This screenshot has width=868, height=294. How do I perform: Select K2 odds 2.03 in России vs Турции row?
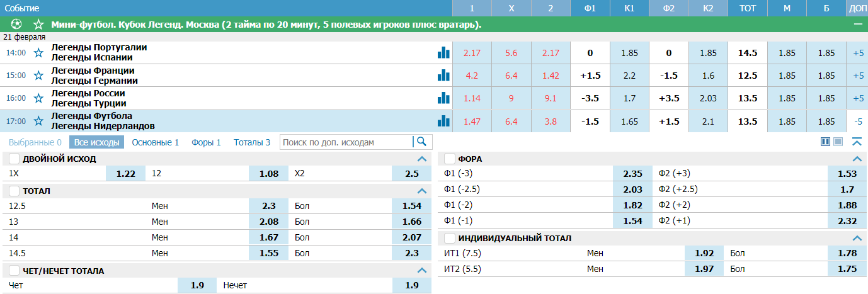click(x=708, y=98)
